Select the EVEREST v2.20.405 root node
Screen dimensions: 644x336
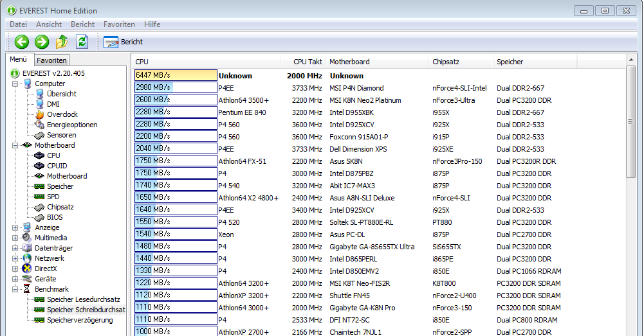(x=53, y=73)
